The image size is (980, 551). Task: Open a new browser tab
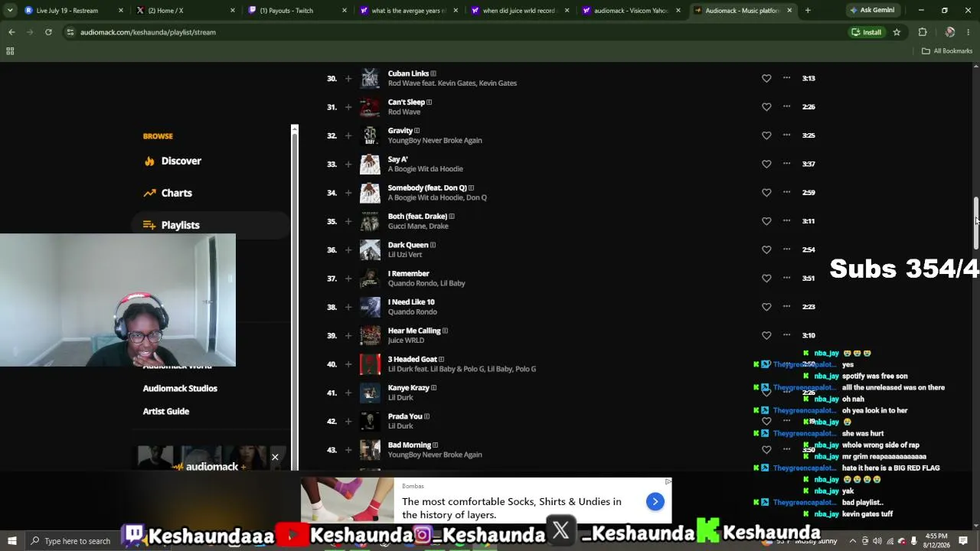[x=808, y=11]
